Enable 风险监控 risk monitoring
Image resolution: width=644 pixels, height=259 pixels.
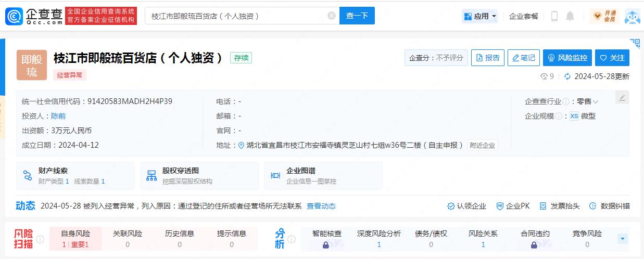pos(567,58)
